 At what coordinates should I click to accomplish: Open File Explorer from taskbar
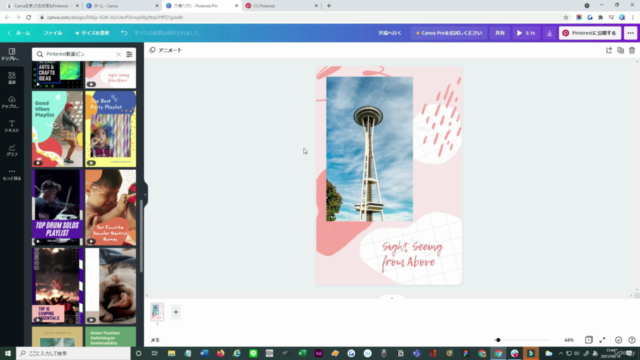pos(171,353)
